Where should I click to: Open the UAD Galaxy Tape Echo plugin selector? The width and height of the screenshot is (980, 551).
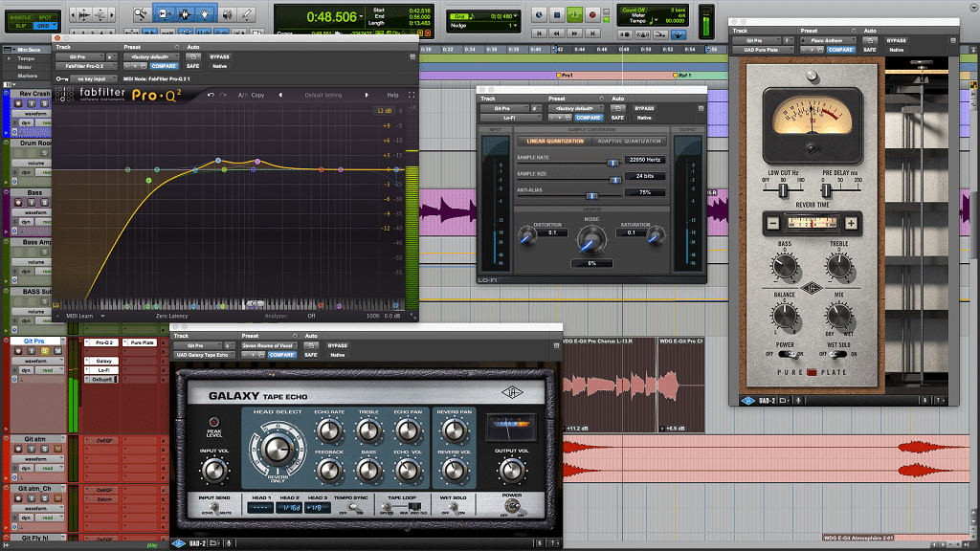(203, 355)
